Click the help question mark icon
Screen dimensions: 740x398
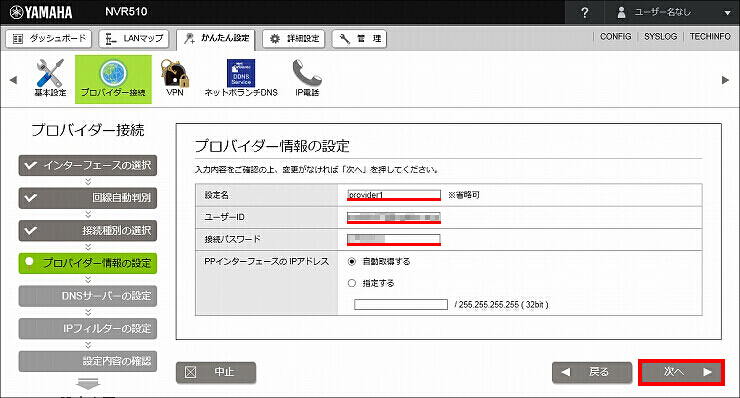pos(585,13)
